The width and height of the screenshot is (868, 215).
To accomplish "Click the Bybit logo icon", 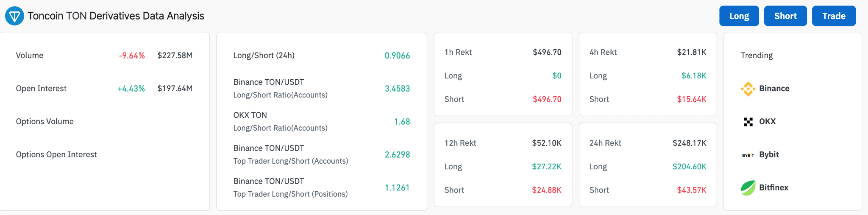I will pyautogui.click(x=748, y=155).
